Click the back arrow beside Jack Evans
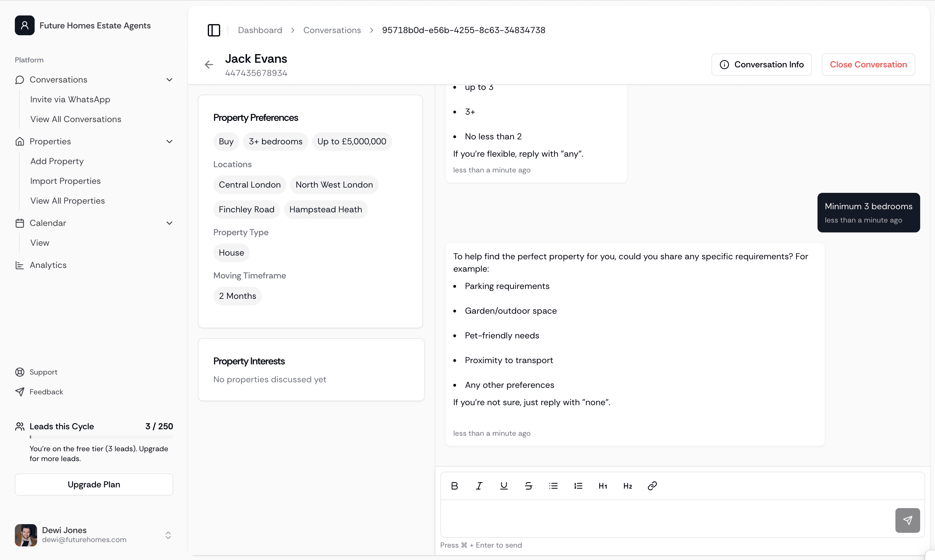This screenshot has width=935, height=560. (x=209, y=65)
